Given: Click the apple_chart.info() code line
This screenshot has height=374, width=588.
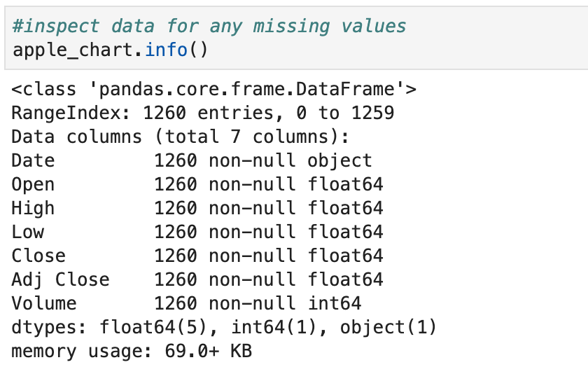Looking at the screenshot, I should (x=110, y=50).
